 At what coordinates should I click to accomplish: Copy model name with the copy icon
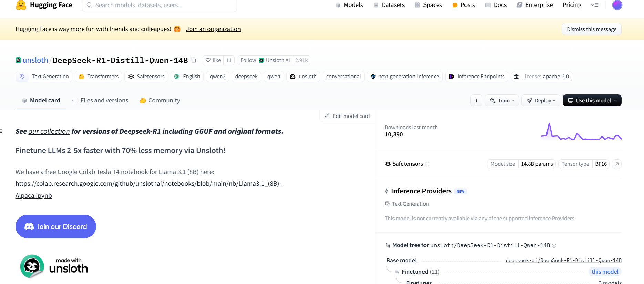click(194, 60)
